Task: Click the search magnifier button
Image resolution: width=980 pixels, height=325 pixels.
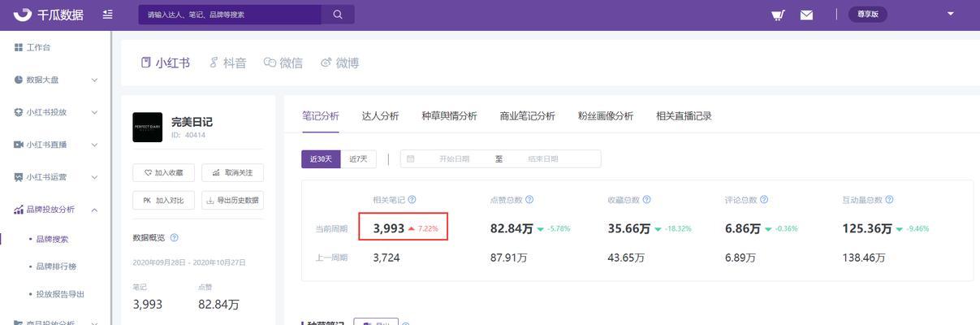Action: tap(338, 15)
